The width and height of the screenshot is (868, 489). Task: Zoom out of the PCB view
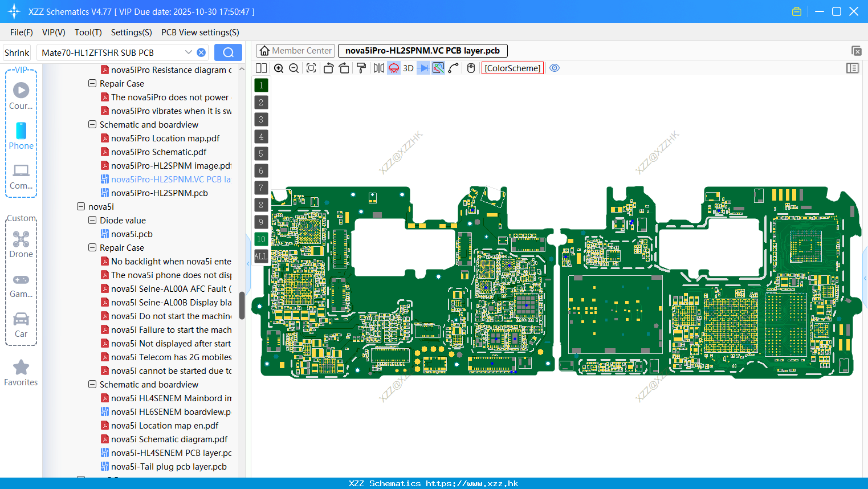(x=294, y=68)
